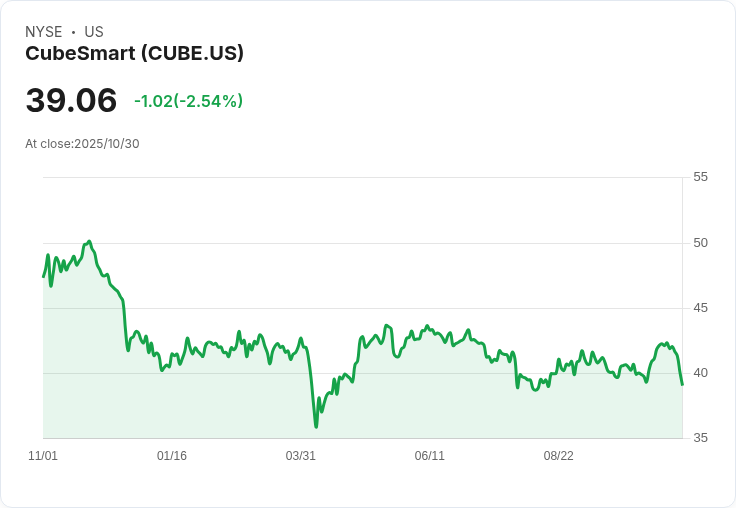
Task: Click the 45 price axis label
Action: [700, 308]
